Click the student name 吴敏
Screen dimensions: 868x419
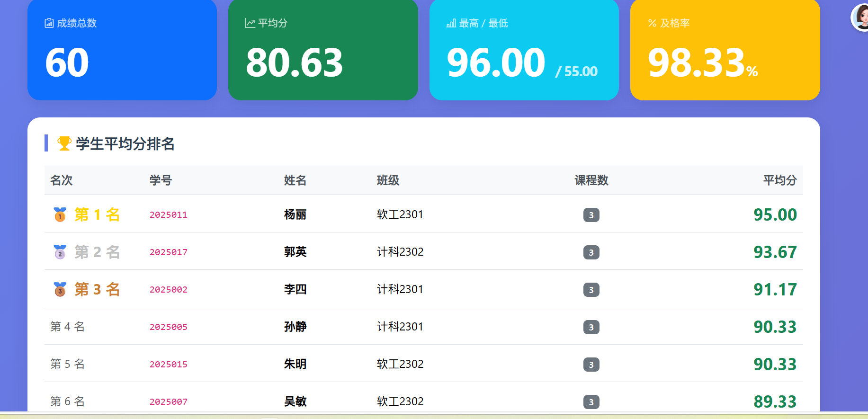(x=295, y=401)
